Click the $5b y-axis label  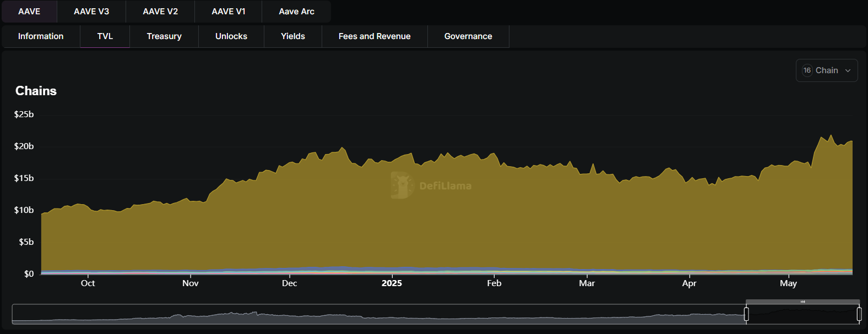point(26,242)
